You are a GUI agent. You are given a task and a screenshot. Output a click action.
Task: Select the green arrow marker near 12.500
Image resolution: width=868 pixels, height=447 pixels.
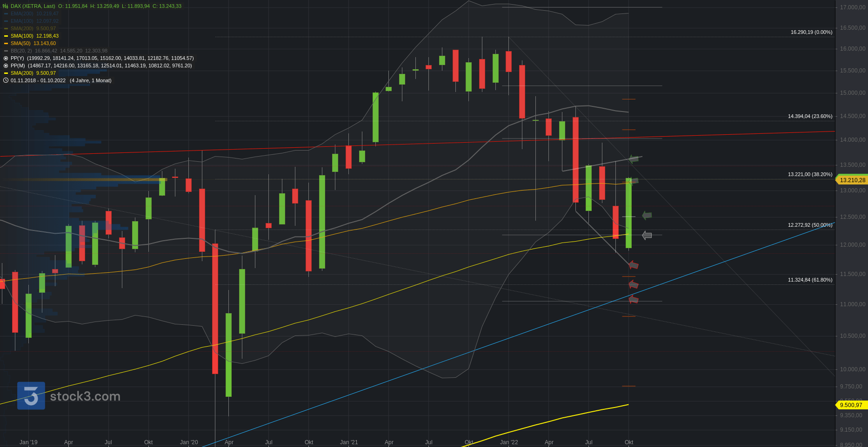[647, 215]
